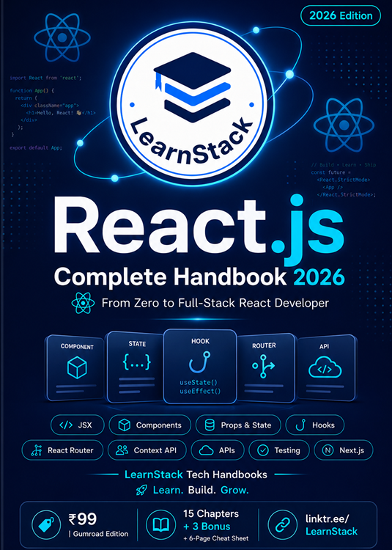
Task: Click the Hooks pill label
Action: coord(323,425)
